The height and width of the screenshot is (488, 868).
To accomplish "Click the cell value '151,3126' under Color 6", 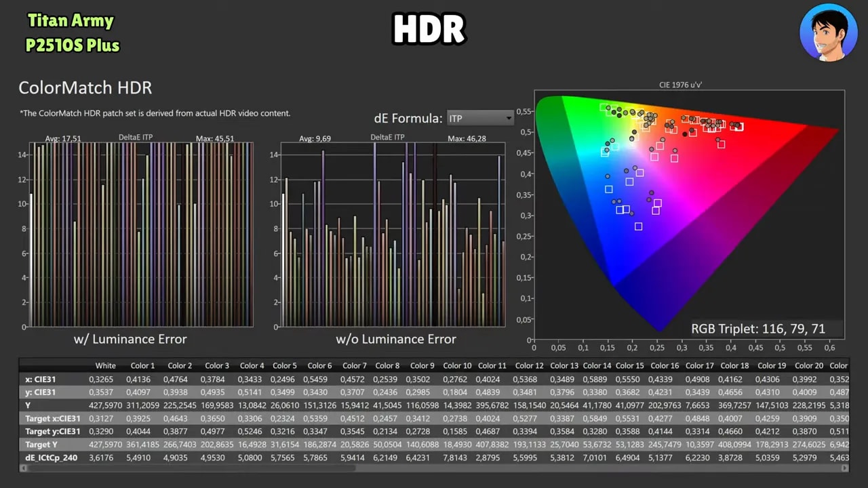I will 319,405.
